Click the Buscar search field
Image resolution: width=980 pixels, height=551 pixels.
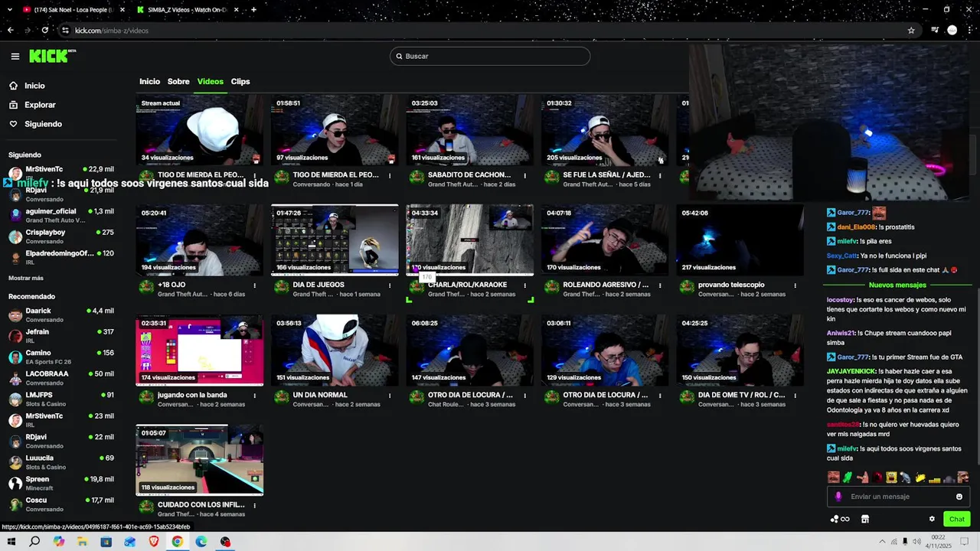490,56
